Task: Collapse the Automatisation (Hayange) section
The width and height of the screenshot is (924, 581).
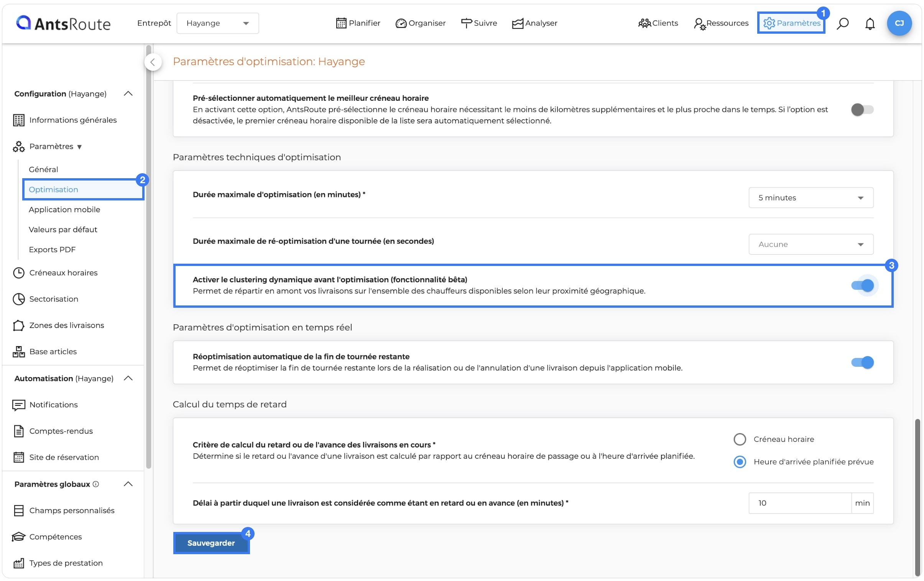Action: (x=128, y=379)
